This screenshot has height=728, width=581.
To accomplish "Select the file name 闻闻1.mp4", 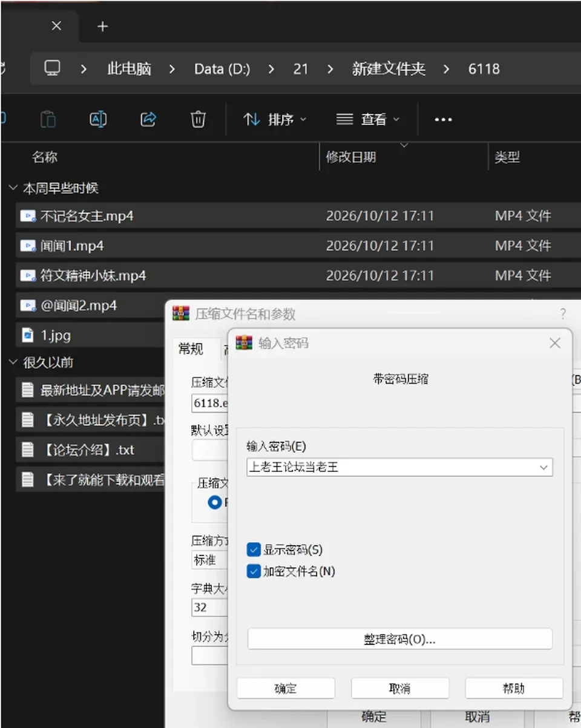I will coord(72,246).
